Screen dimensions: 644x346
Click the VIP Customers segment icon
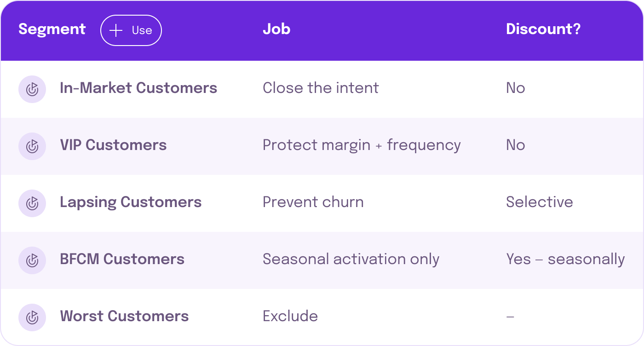click(32, 146)
